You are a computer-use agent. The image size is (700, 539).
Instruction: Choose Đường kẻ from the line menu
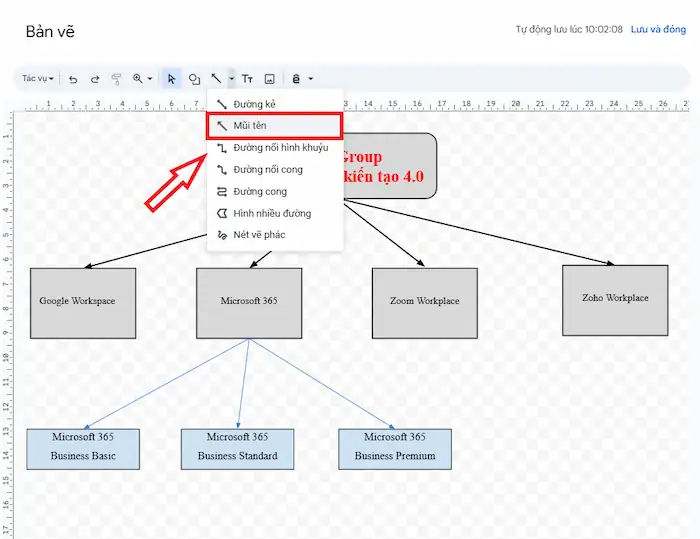click(x=275, y=104)
